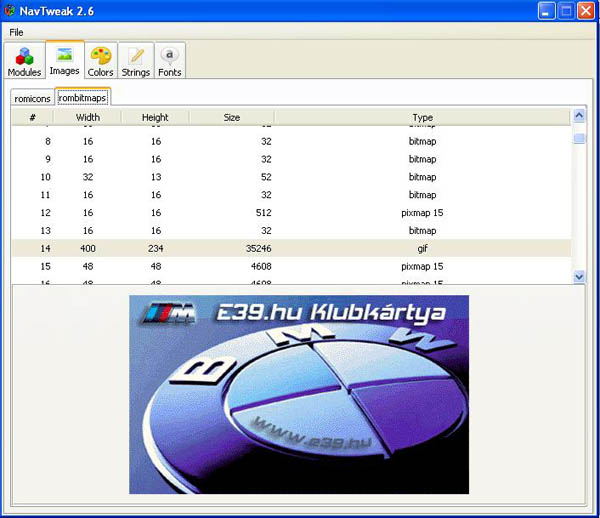Click the Size column header

(232, 117)
